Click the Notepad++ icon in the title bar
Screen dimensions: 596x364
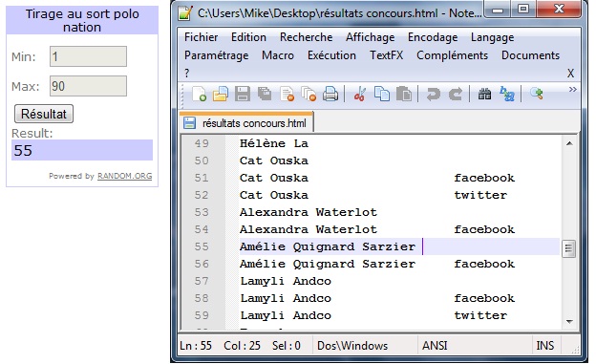185,13
